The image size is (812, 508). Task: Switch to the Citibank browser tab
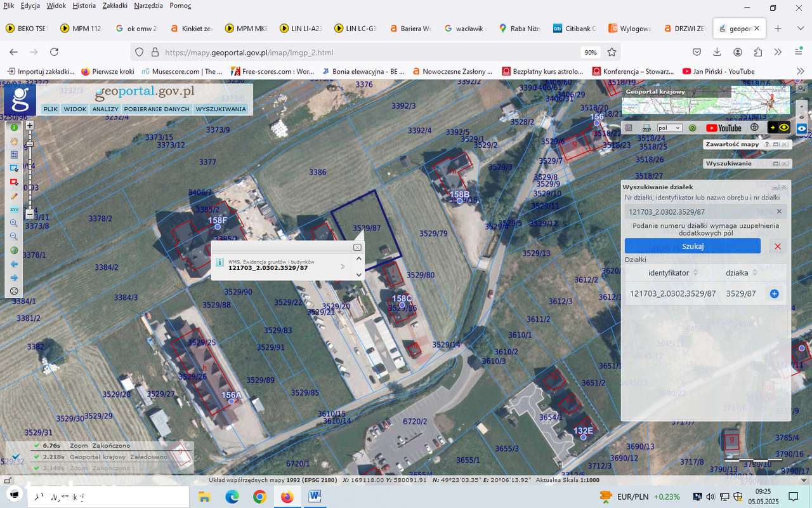point(575,29)
